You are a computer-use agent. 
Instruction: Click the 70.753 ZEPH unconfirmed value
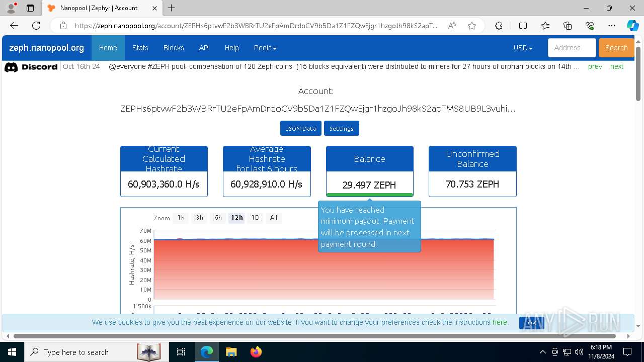(x=472, y=184)
